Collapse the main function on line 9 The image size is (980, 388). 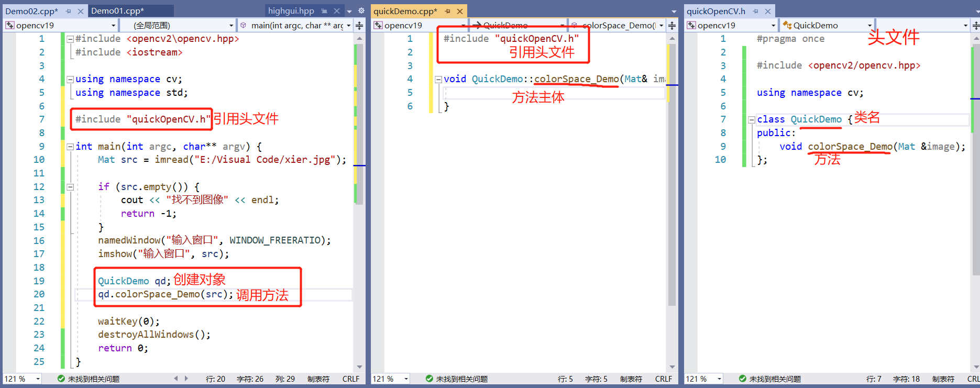[x=70, y=147]
